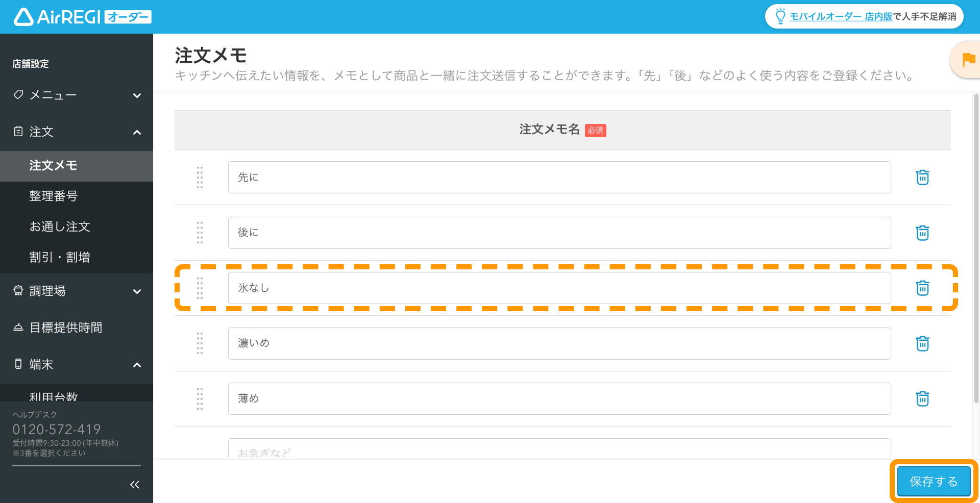This screenshot has height=503, width=980.
Task: Click the empty お急ぎなど input field
Action: click(559, 449)
